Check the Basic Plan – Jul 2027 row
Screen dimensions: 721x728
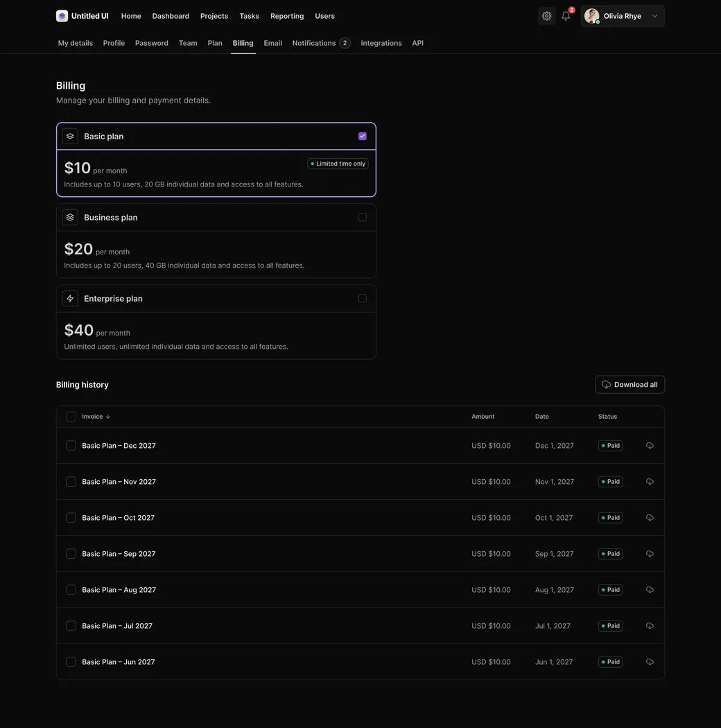71,626
